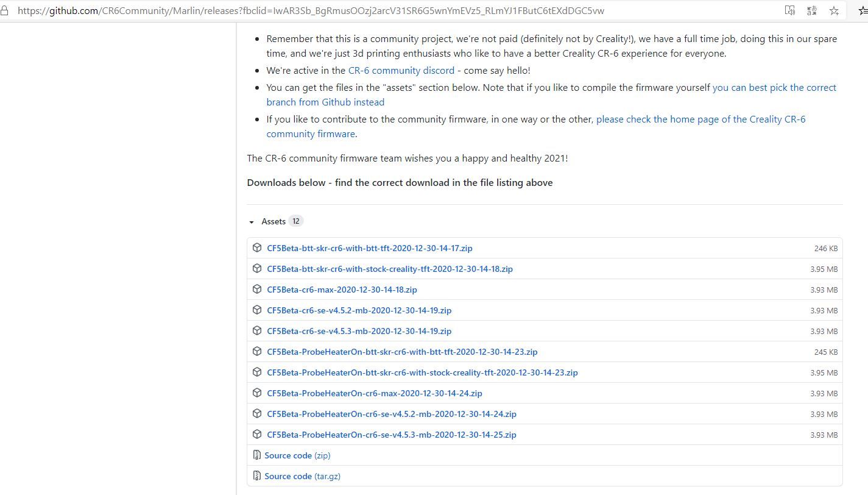Add page to favorites with the star icon
Screen dimensions: 868x495
tap(834, 10)
